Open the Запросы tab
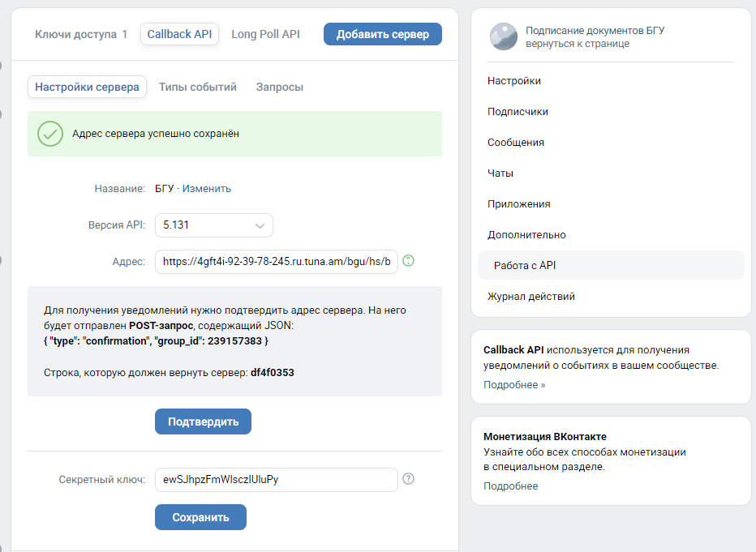 point(280,87)
